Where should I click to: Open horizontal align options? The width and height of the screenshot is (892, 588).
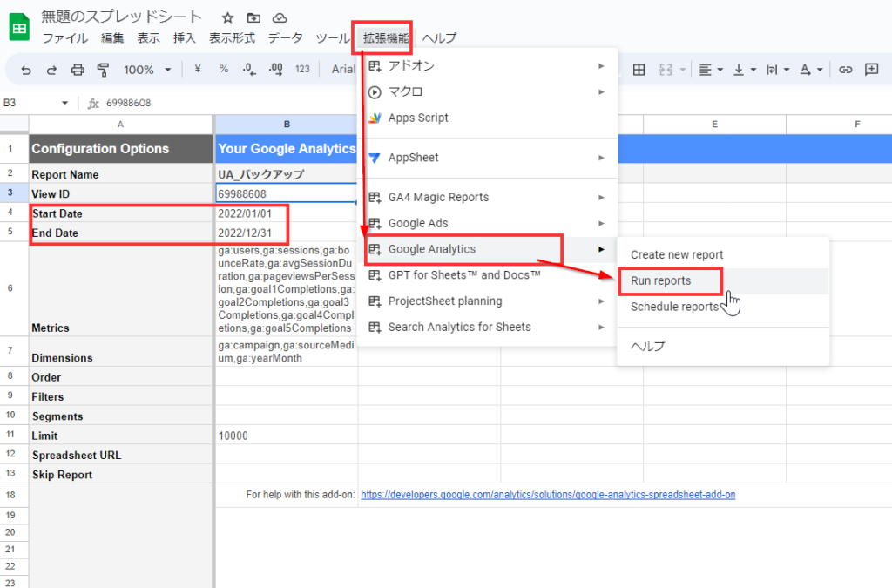pos(711,70)
